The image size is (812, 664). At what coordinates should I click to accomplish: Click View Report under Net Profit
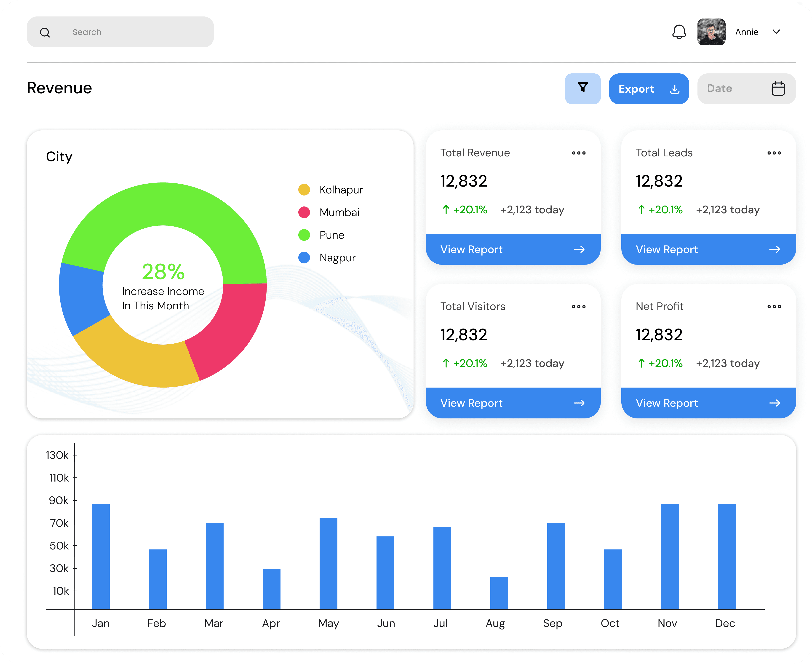pos(708,403)
